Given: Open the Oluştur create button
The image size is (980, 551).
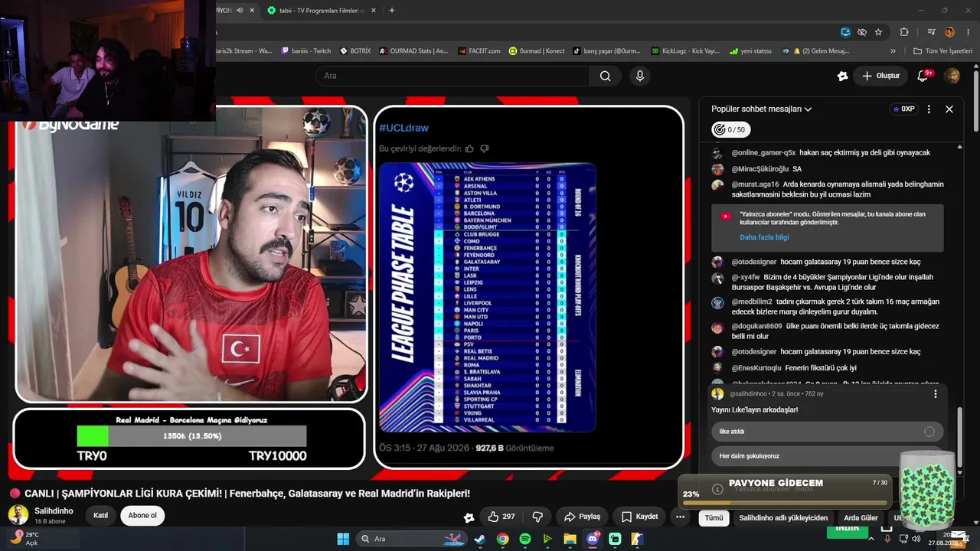Looking at the screenshot, I should [881, 76].
